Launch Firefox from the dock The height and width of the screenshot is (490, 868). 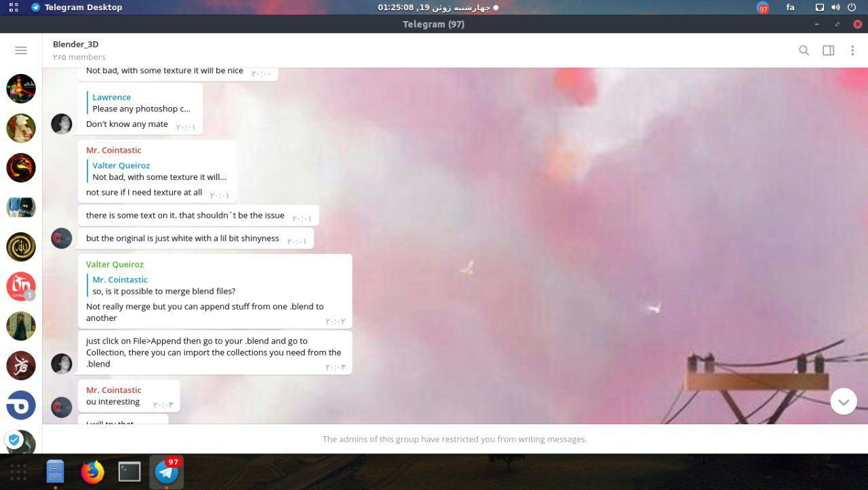coord(92,472)
